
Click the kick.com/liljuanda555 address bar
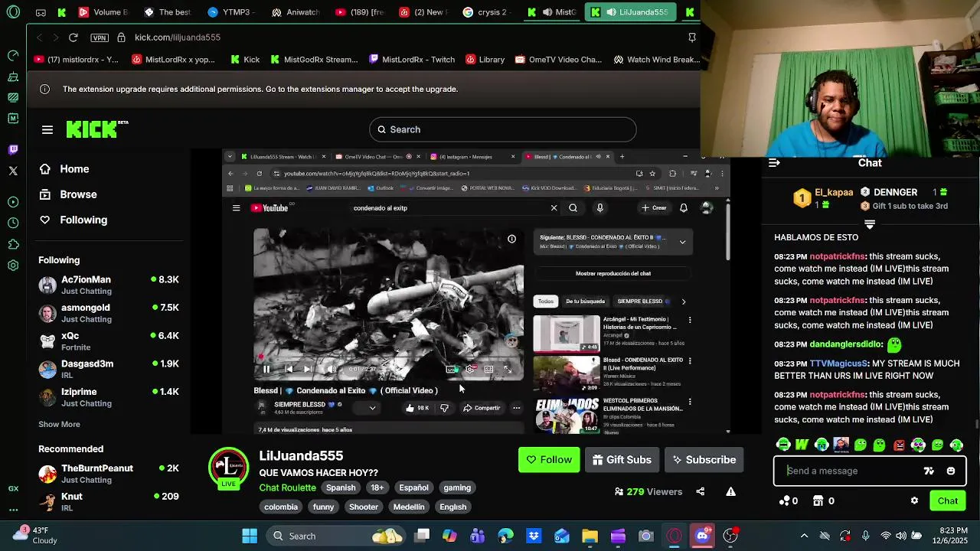pos(178,37)
